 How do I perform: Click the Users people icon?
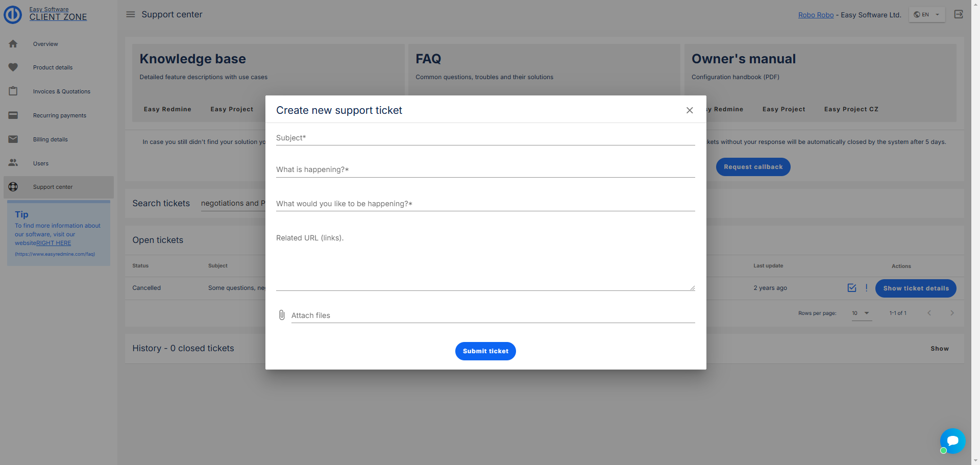click(x=13, y=163)
